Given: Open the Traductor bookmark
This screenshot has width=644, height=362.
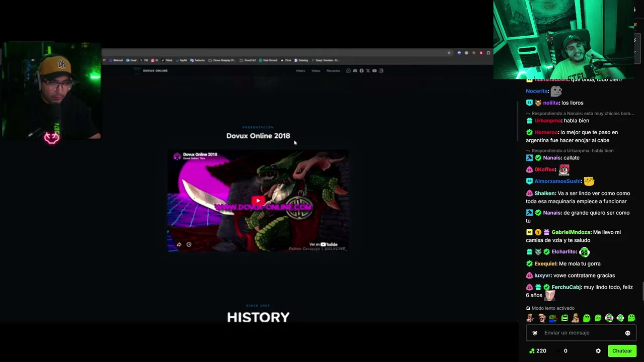Looking at the screenshot, I should (x=198, y=60).
